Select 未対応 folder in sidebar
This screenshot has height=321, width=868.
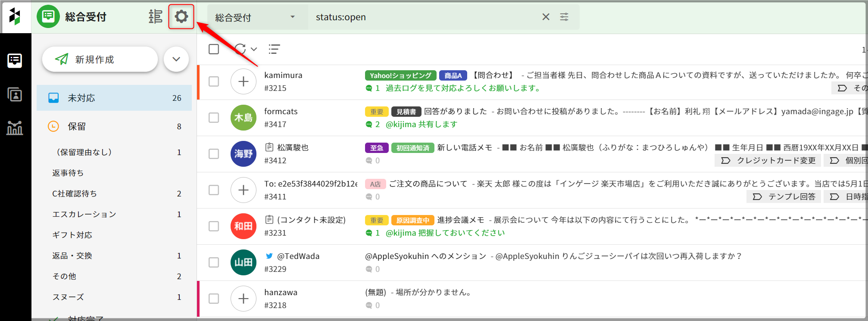(x=114, y=98)
